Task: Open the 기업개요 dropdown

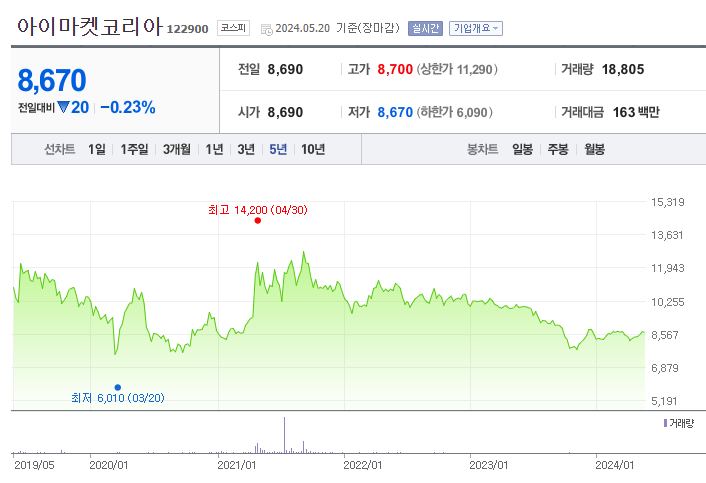Action: pyautogui.click(x=475, y=28)
